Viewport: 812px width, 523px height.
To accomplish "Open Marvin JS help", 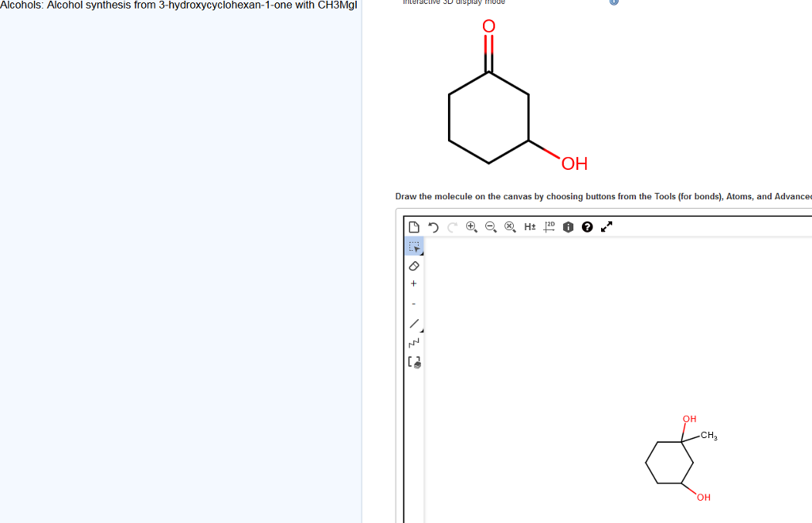I will click(587, 227).
